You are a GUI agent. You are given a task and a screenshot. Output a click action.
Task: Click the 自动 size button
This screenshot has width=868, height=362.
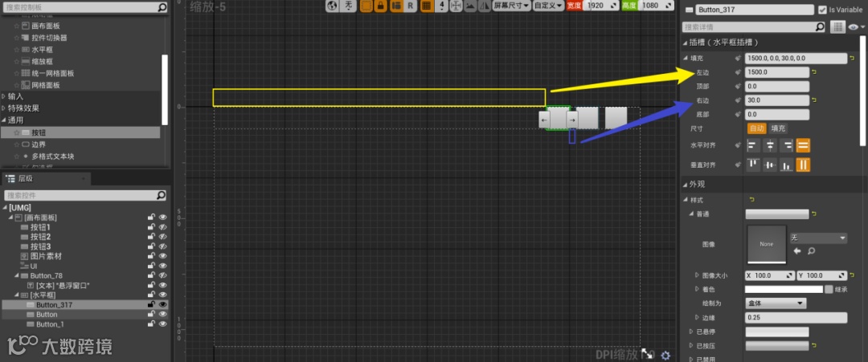tap(757, 128)
